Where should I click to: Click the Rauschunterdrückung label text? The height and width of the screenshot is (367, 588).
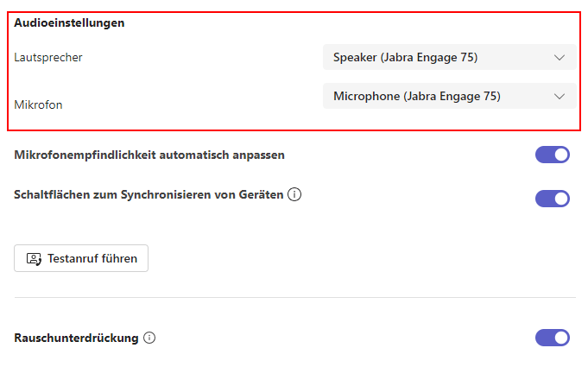(76, 338)
